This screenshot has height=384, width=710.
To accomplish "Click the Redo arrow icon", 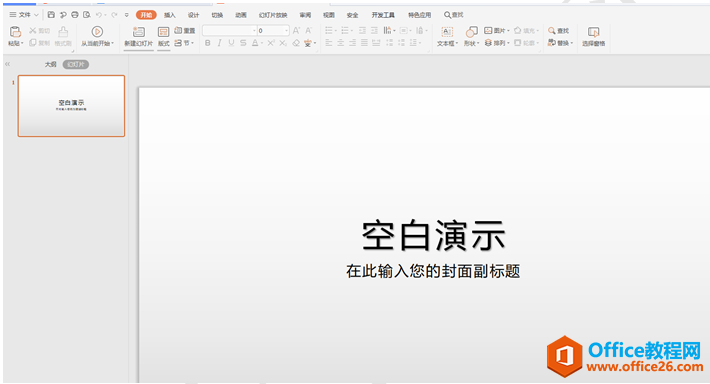I will (x=114, y=15).
